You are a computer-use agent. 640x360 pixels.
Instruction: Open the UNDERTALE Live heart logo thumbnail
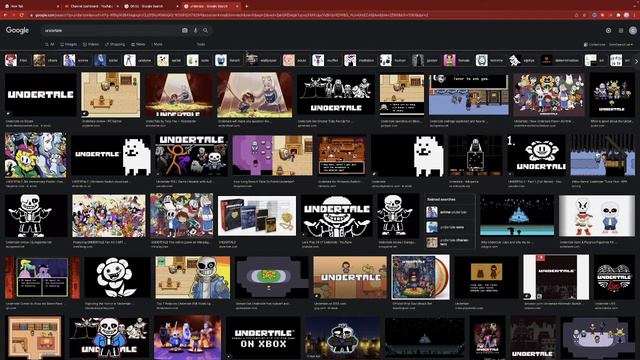click(614, 277)
